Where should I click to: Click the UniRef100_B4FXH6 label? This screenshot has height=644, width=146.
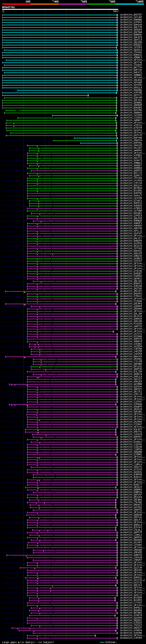pyautogui.click(x=131, y=138)
